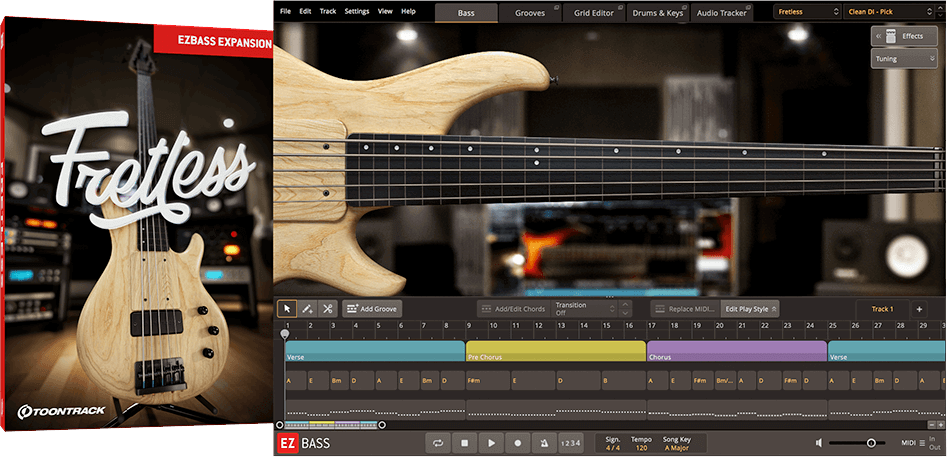Click the F#m chord in Pre Chorus

pos(488,381)
